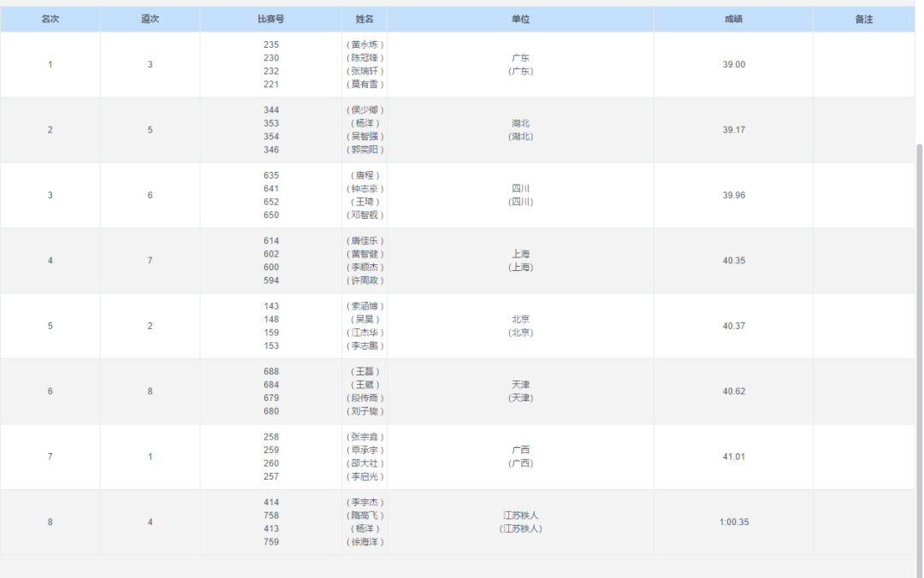Click the 1:00.35 result for 江苏铁人
This screenshot has height=578, width=924.
733,522
